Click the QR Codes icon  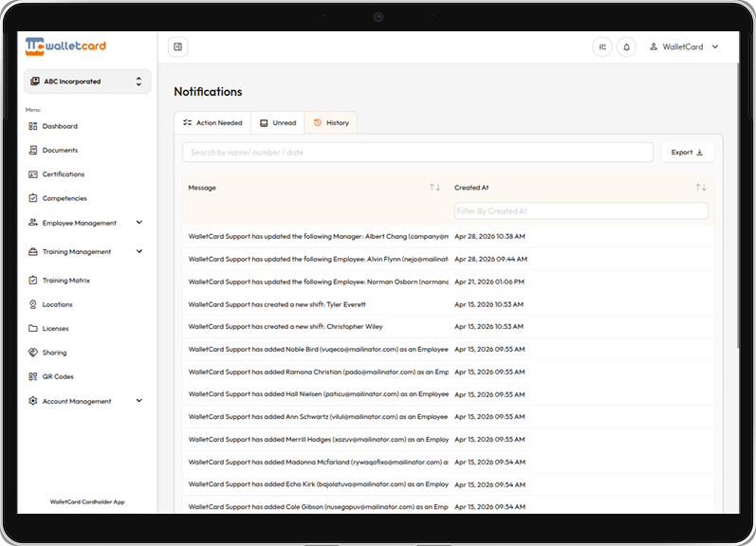point(33,376)
